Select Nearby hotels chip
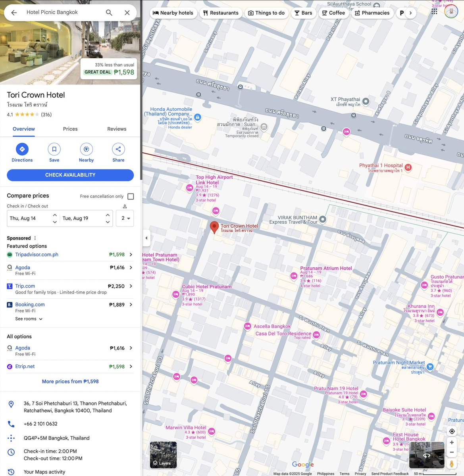This screenshot has width=464, height=476. pos(173,13)
